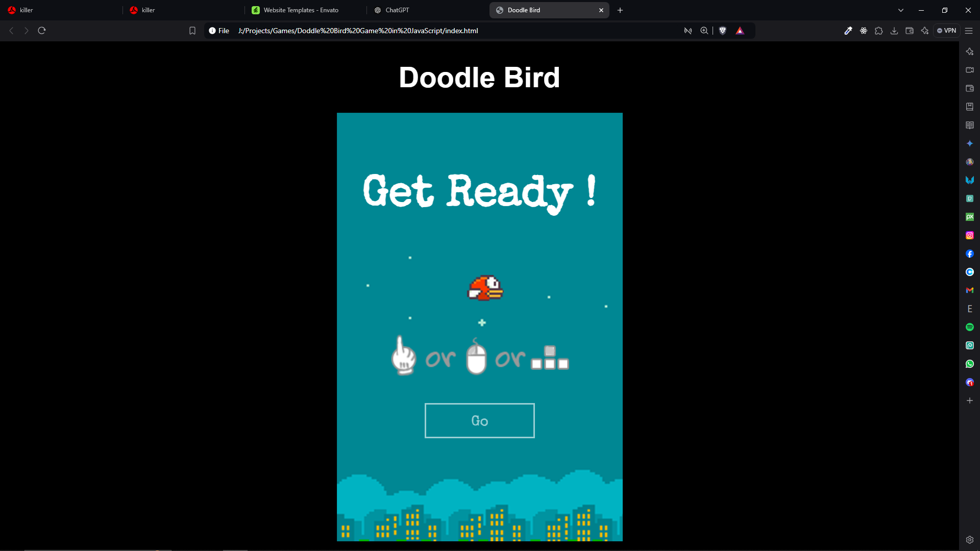Bookmark this page with the bookmark icon
Viewport: 980px width, 551px height.
pos(192,31)
